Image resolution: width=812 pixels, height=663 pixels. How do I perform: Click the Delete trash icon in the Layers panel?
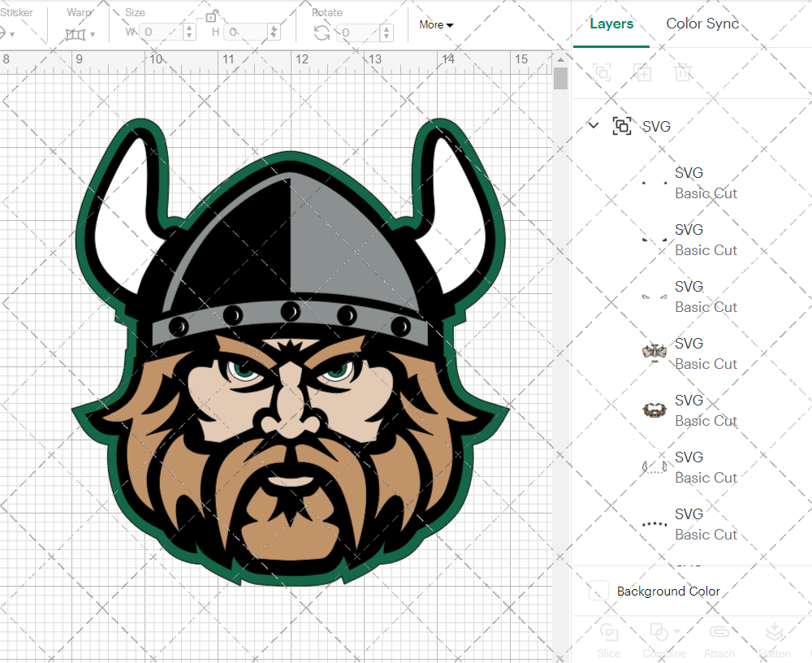683,72
